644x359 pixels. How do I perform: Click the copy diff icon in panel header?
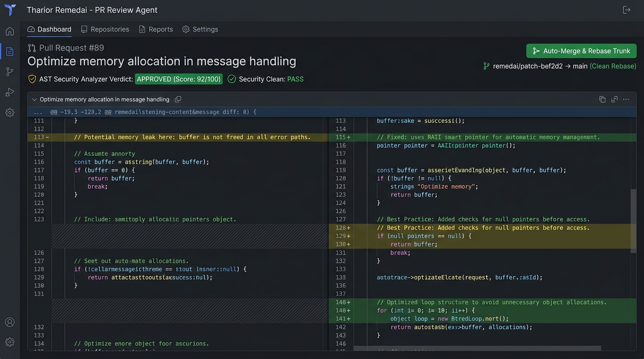pyautogui.click(x=602, y=99)
